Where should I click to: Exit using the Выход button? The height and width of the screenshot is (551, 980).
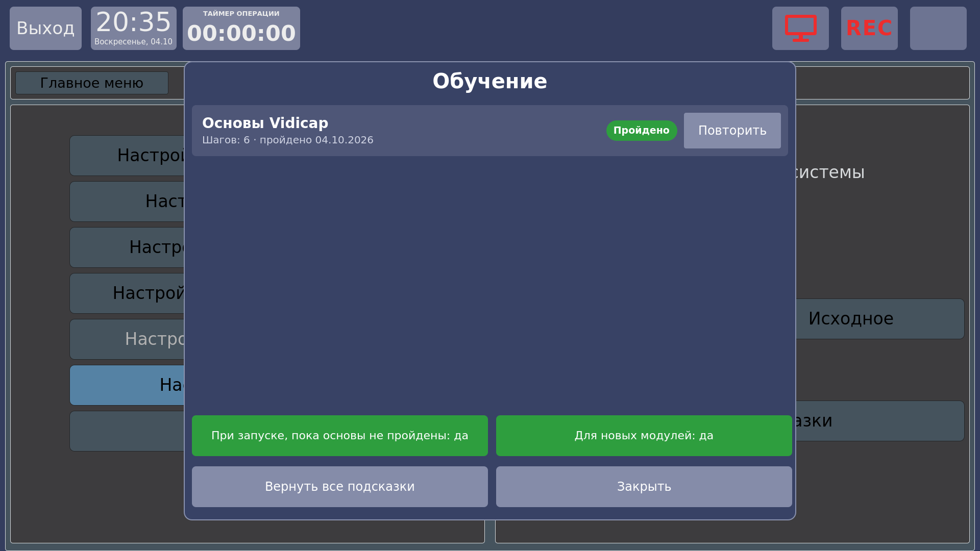point(45,28)
